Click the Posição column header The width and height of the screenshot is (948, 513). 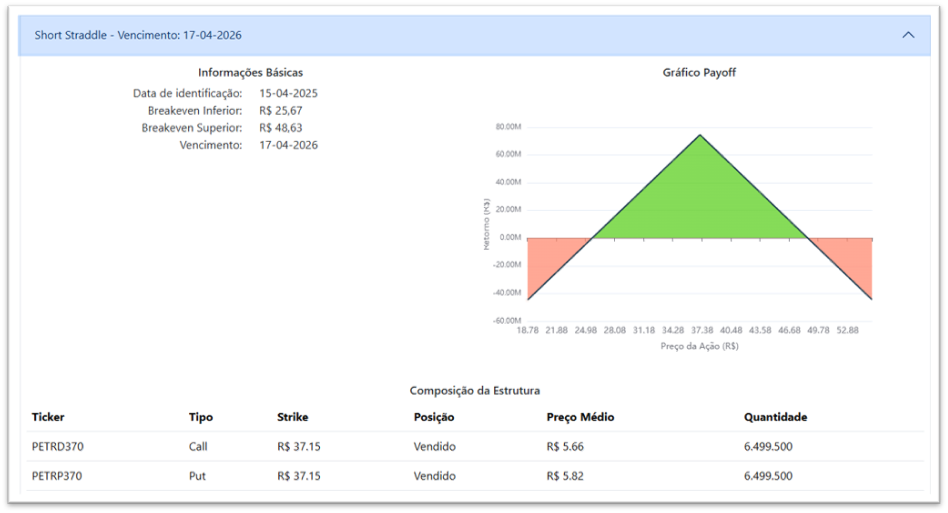point(434,417)
